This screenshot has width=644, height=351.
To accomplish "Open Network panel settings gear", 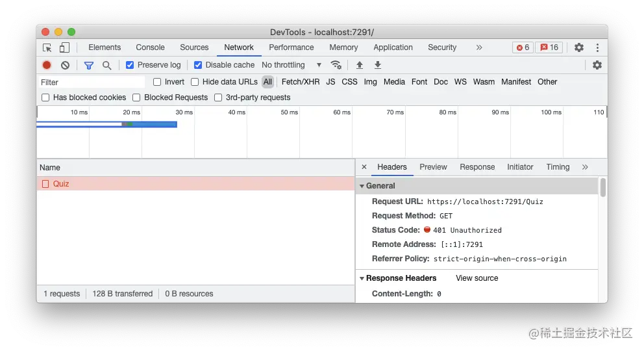I will 597,65.
